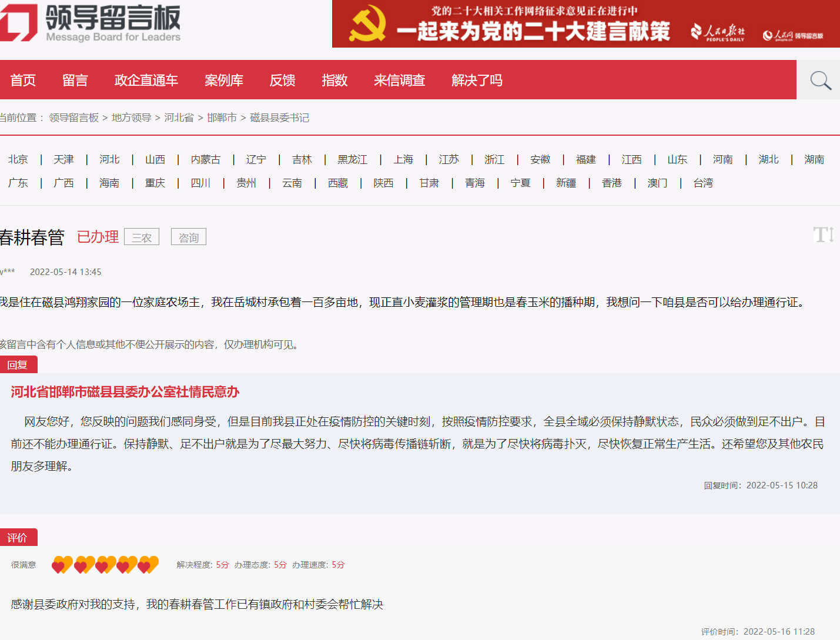
Task: Click the font size adjustment icon
Action: 824,235
